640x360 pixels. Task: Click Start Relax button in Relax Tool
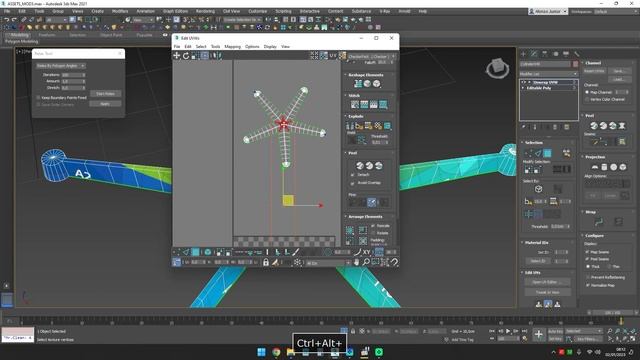click(x=105, y=93)
